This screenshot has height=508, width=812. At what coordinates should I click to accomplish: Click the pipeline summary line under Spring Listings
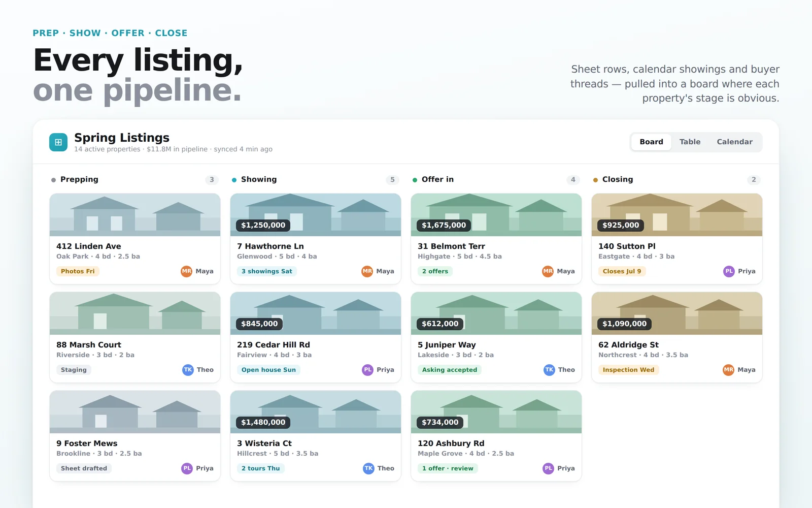pos(173,149)
